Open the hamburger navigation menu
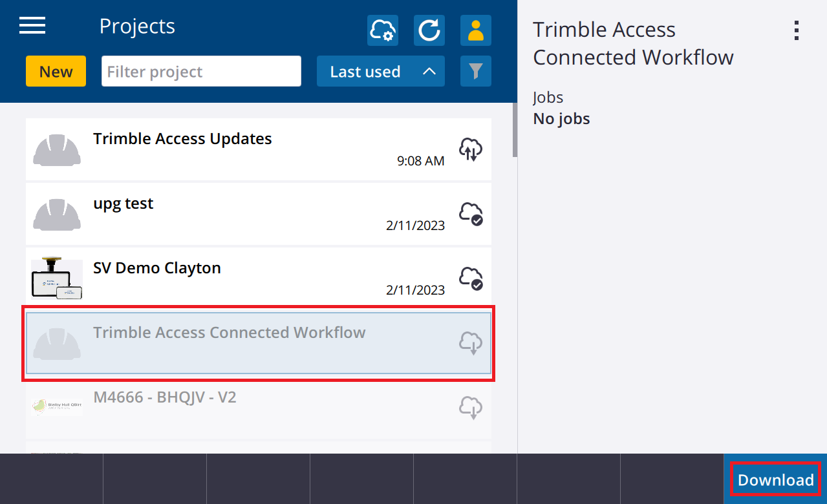The height and width of the screenshot is (504, 827). 32,25
